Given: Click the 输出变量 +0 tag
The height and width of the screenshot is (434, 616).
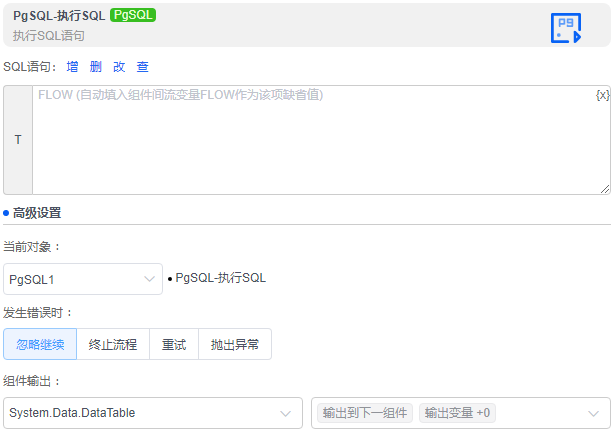Looking at the screenshot, I should (x=457, y=413).
